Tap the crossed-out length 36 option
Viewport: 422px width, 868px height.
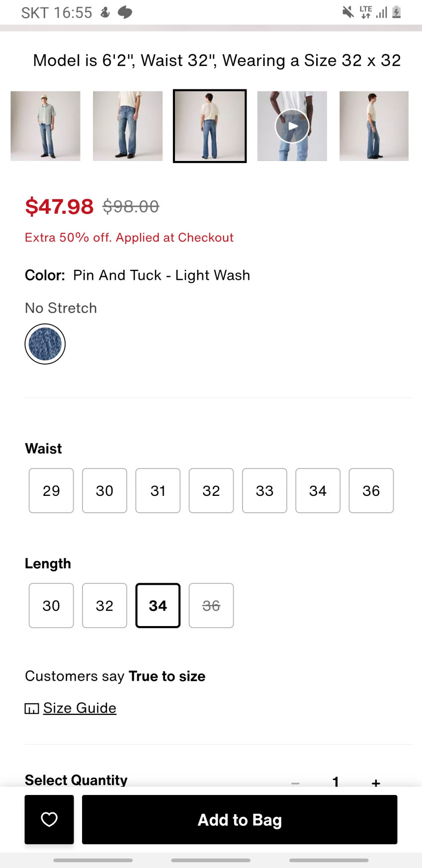pos(211,605)
